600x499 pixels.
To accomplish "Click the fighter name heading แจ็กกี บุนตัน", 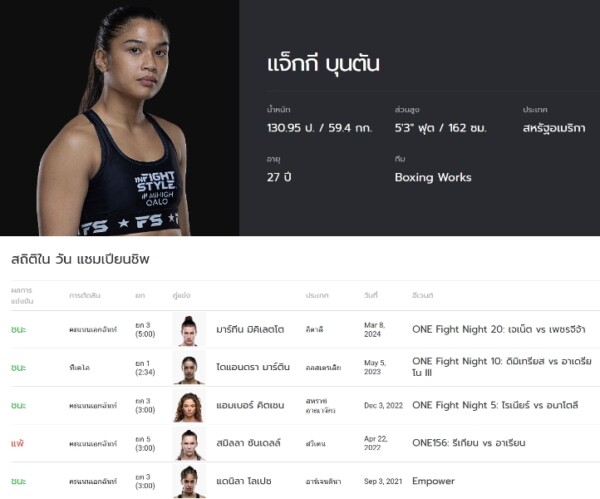I will (323, 64).
